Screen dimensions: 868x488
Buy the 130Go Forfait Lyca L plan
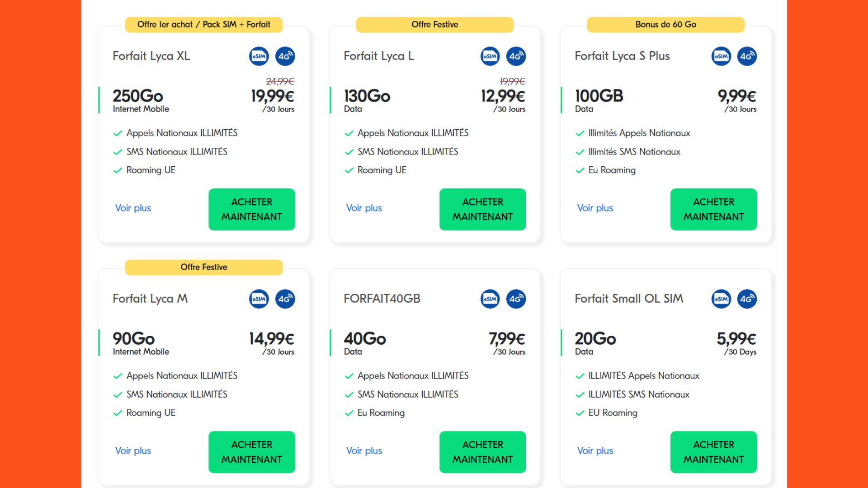tap(483, 209)
